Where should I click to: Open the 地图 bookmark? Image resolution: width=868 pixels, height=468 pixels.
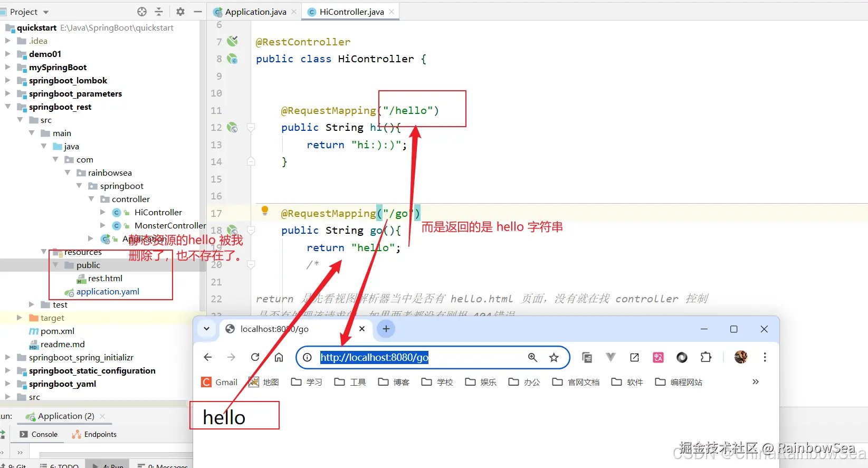pos(264,382)
